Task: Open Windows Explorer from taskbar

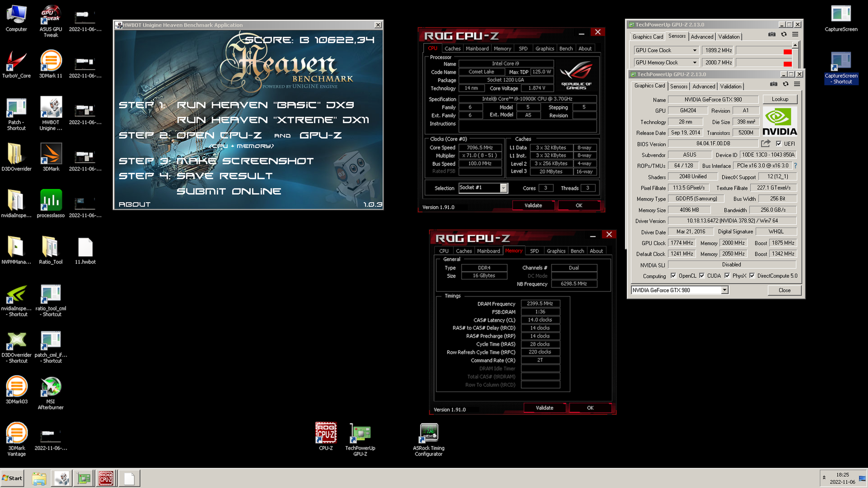Action: point(39,478)
